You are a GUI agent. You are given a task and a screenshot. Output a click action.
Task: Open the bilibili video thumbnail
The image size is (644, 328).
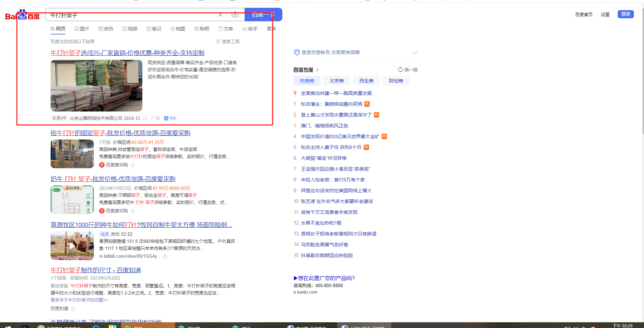point(72,246)
